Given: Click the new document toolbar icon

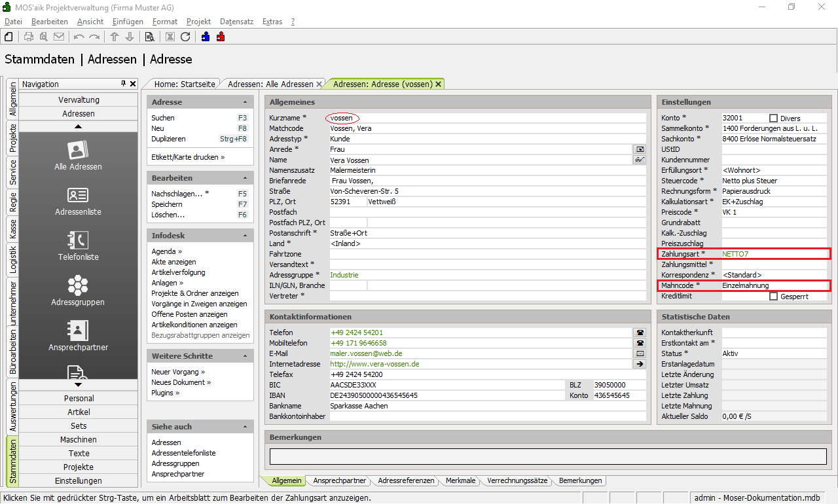Looking at the screenshot, I should 9,37.
